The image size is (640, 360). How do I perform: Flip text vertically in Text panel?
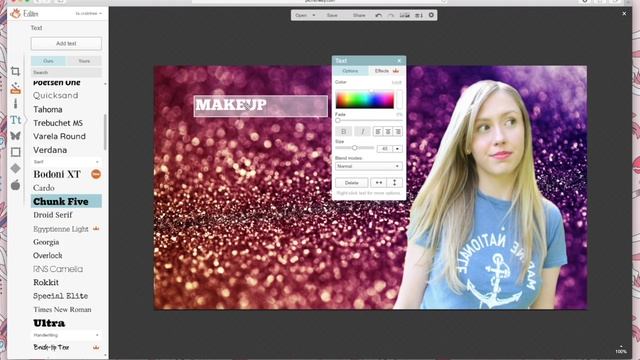click(394, 183)
